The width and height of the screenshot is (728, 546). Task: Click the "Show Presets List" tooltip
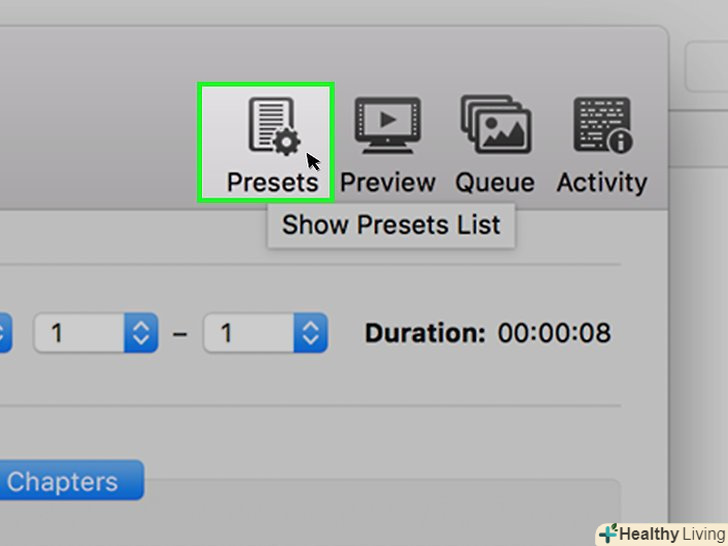(x=391, y=226)
